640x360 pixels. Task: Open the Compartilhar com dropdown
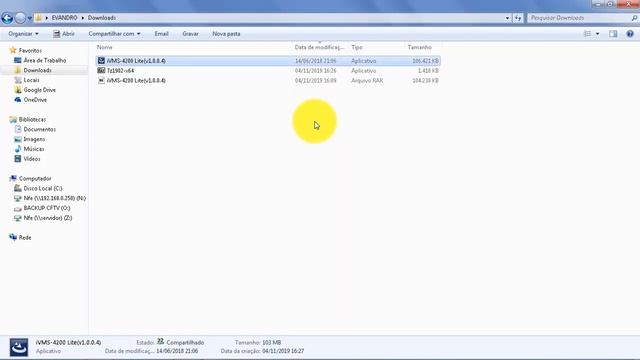114,34
